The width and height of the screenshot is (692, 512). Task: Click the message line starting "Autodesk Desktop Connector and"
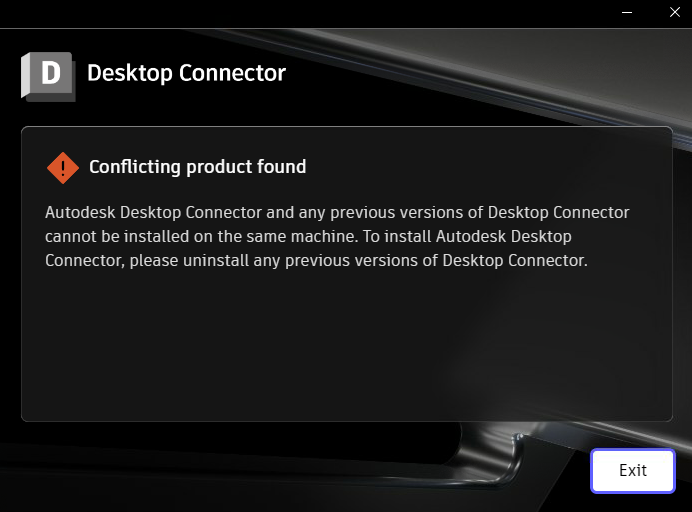tap(337, 213)
